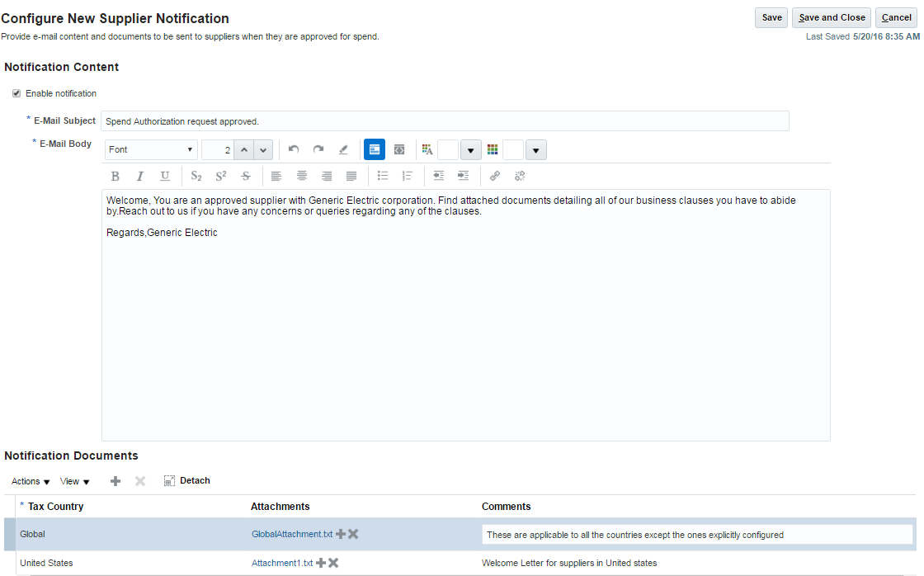This screenshot has width=924, height=576.
Task: Toggle Underline formatting
Action: tap(165, 176)
